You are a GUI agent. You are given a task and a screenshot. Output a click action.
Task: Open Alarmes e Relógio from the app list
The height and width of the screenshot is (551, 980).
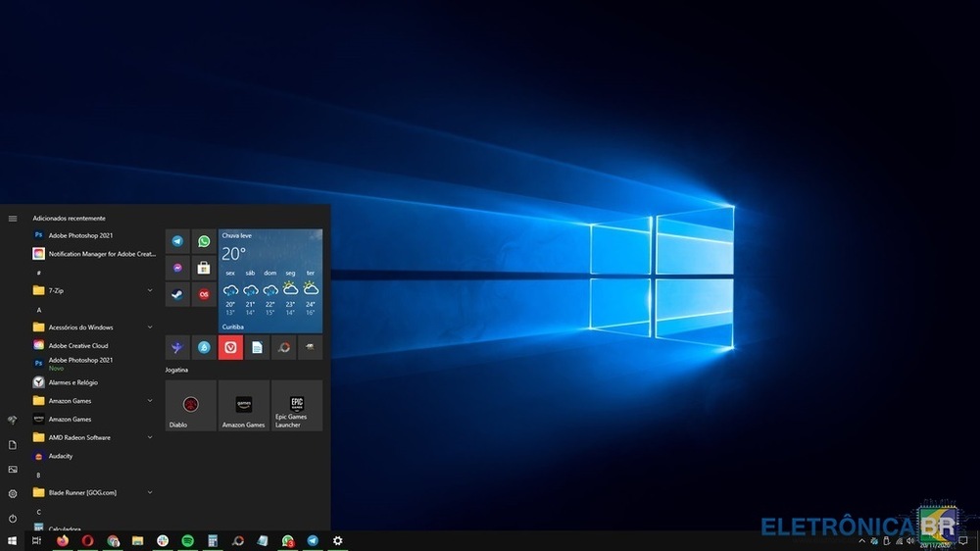pos(73,382)
